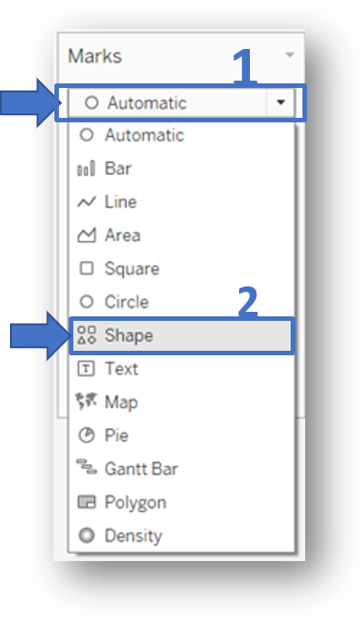
Task: Click the Marks card title
Action: [x=95, y=56]
